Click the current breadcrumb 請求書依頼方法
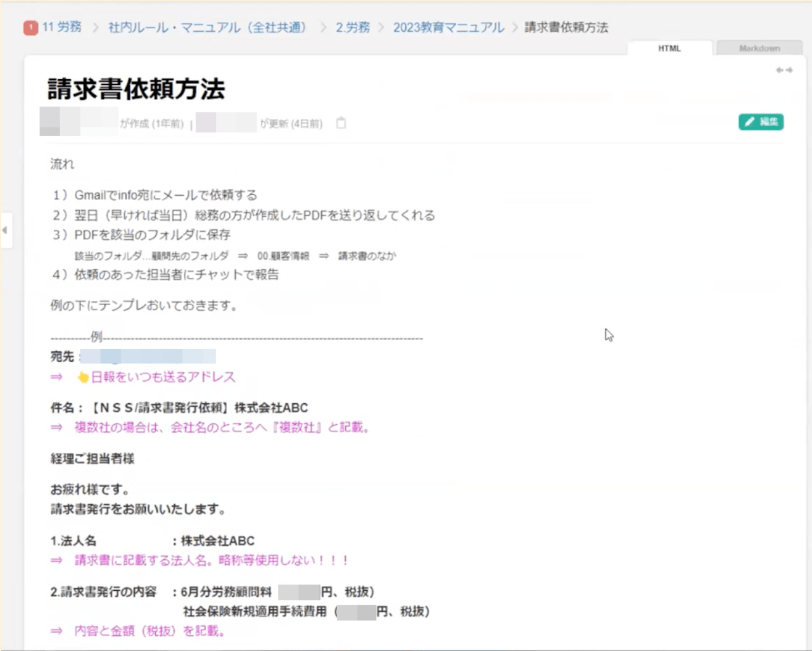This screenshot has height=651, width=812. tap(566, 27)
